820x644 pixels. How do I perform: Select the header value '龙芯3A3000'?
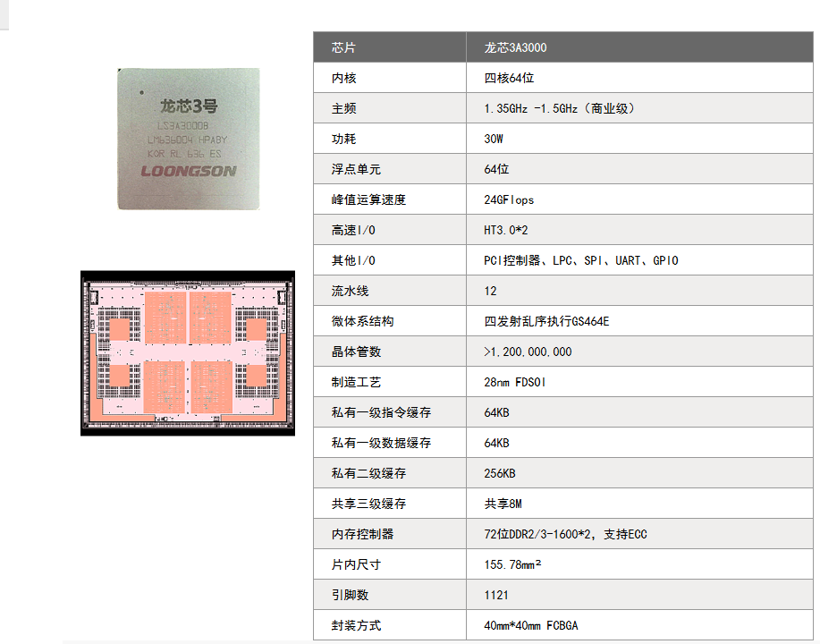(515, 47)
